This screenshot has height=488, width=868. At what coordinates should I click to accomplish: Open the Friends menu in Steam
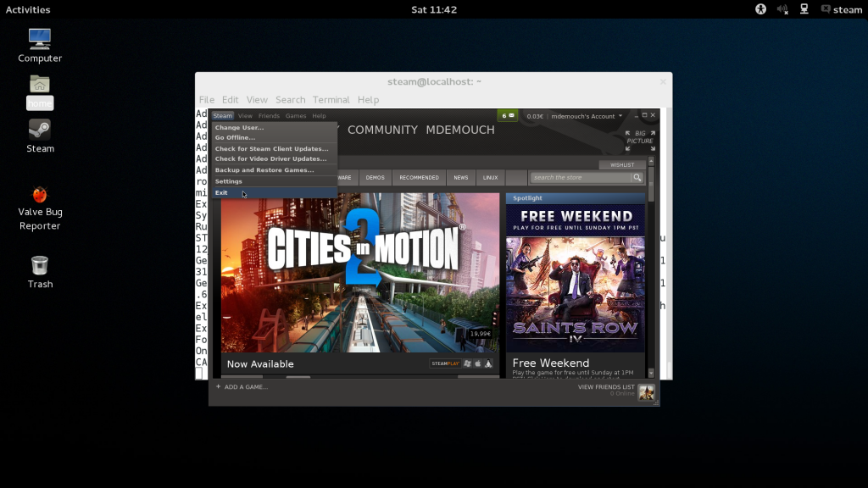[269, 115]
